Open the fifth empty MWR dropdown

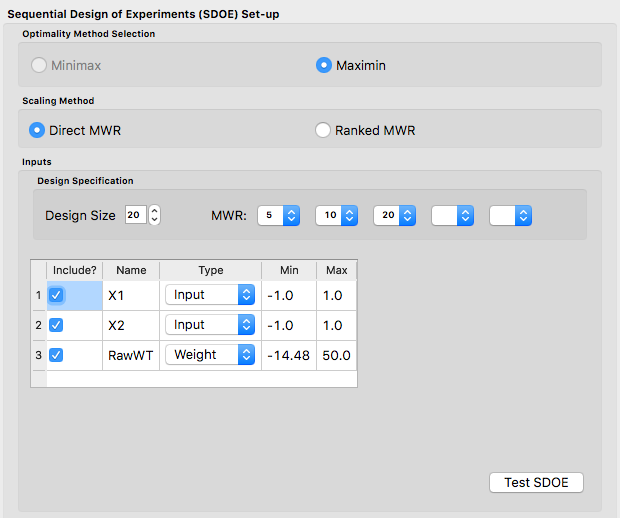coord(510,215)
